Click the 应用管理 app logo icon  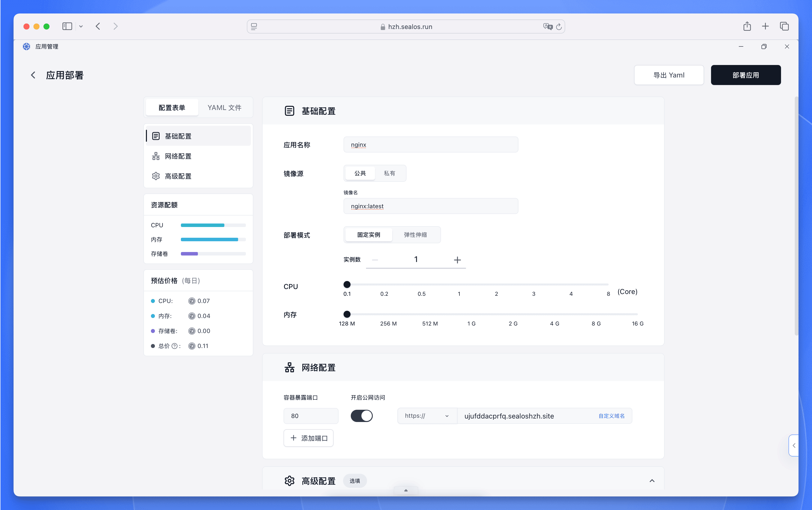[x=27, y=46]
